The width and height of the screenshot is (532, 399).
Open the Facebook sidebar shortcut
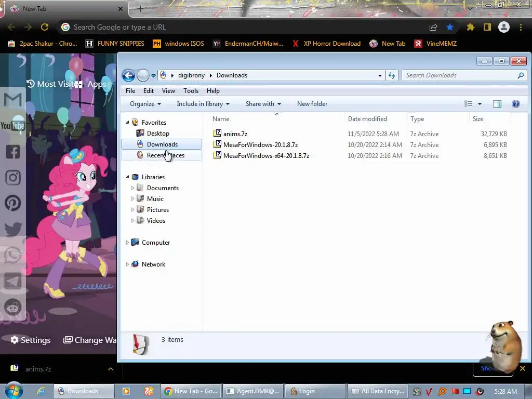13,152
